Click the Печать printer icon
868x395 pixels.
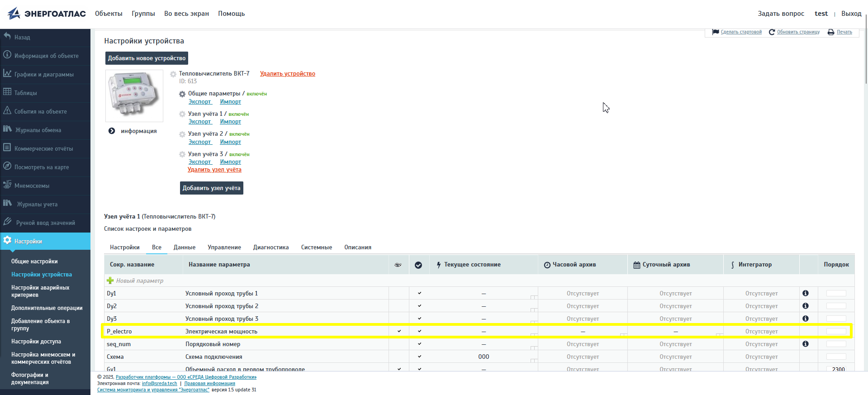point(831,32)
